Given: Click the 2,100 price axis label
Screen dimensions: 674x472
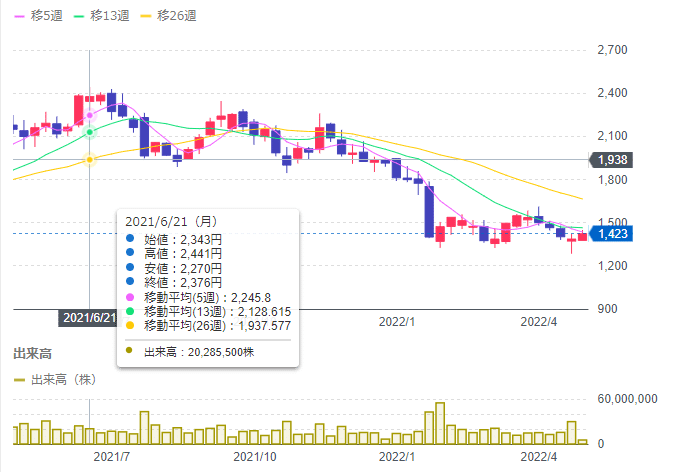Looking at the screenshot, I should pos(612,136).
